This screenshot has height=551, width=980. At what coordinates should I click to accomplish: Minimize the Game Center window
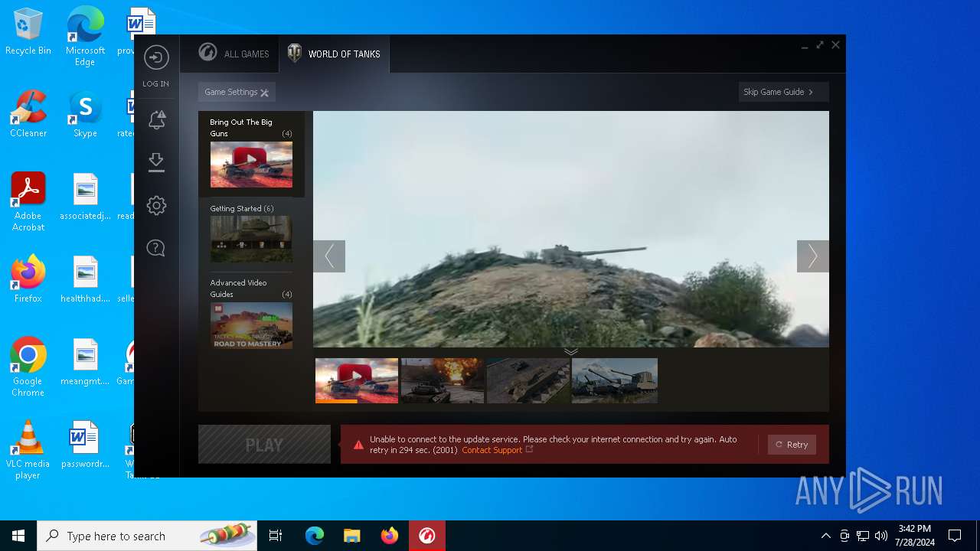click(x=805, y=46)
